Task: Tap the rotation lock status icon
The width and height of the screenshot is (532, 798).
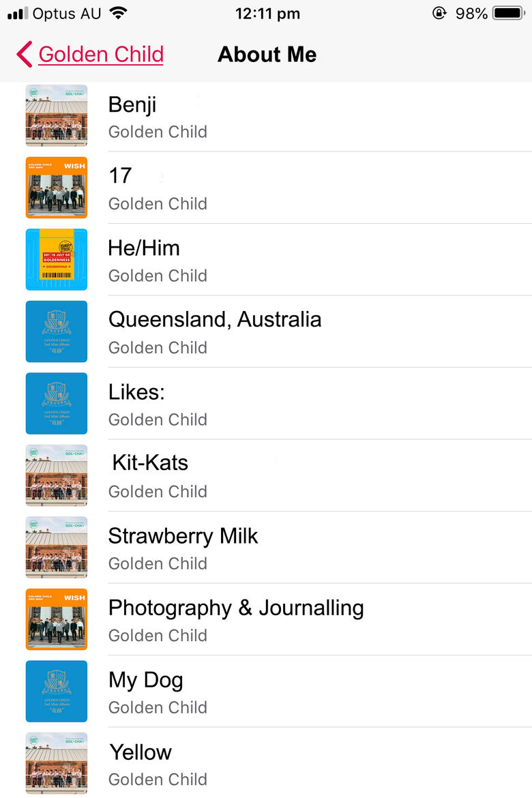Action: 439,13
